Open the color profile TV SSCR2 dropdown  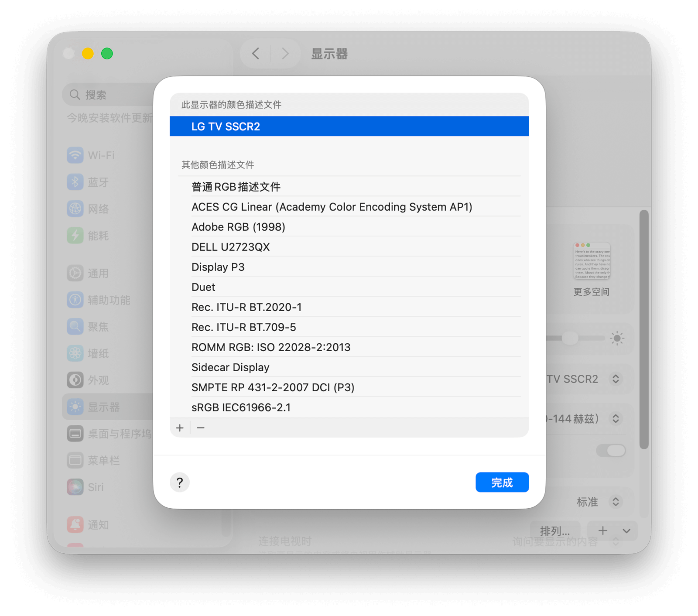(615, 379)
